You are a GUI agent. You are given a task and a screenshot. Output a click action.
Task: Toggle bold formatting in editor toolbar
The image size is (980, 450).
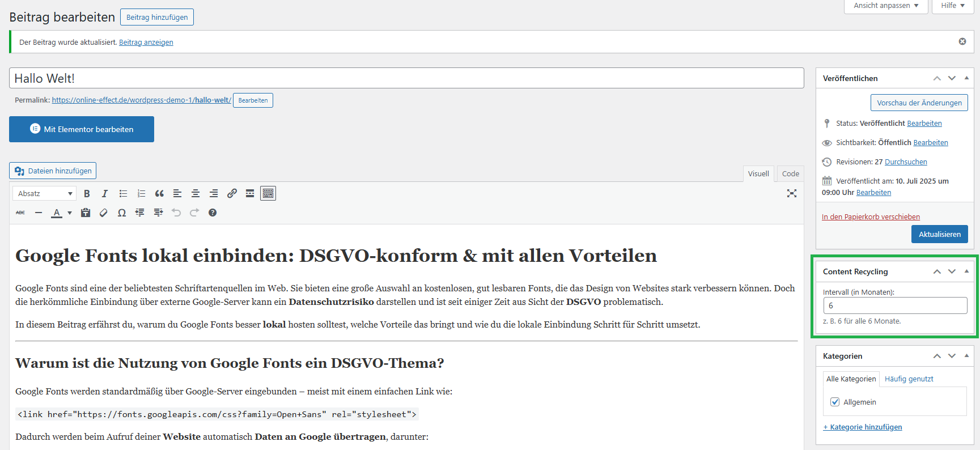pyautogui.click(x=87, y=193)
